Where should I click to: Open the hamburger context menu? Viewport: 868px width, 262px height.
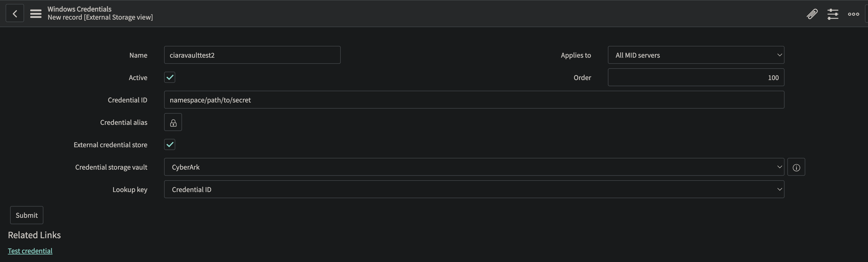pyautogui.click(x=36, y=14)
